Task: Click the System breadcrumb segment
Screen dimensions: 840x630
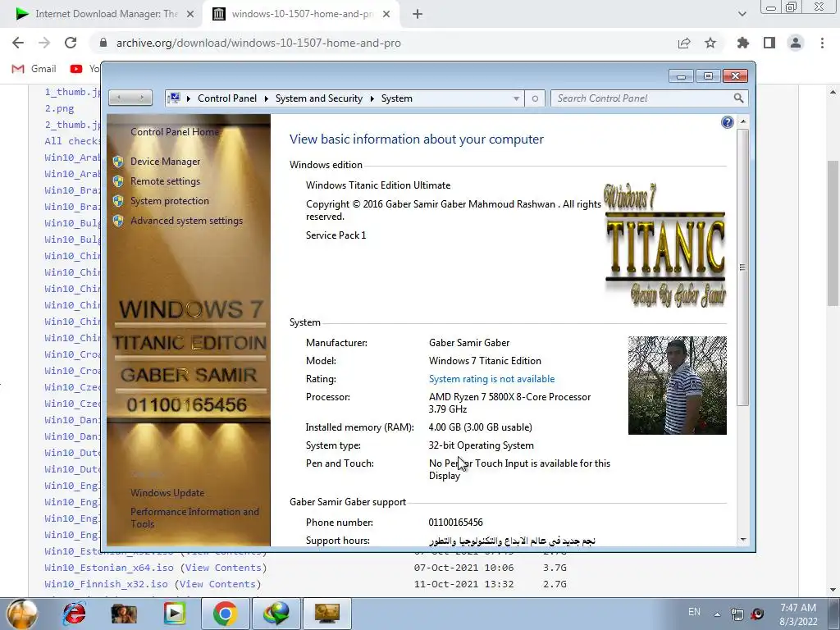Action: tap(397, 98)
